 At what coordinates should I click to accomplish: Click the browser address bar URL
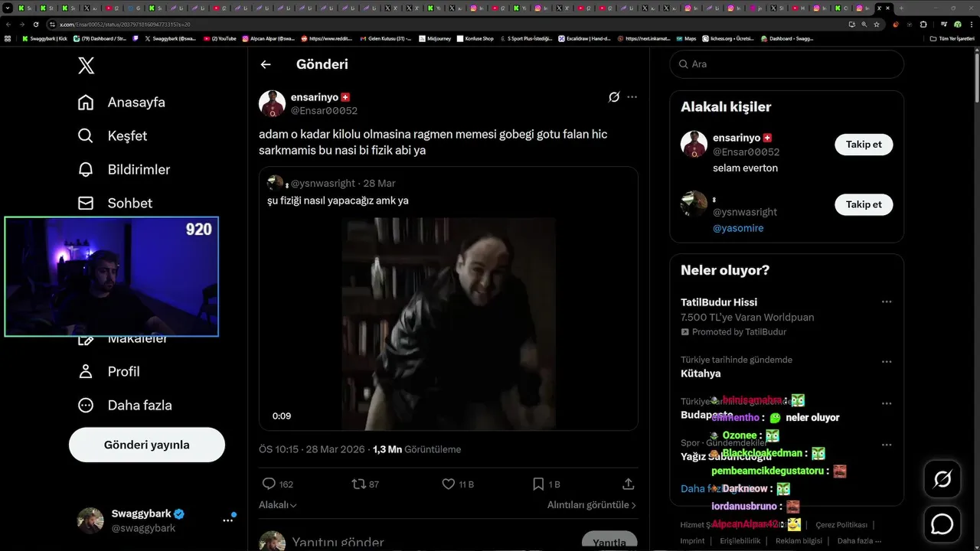coord(125,24)
